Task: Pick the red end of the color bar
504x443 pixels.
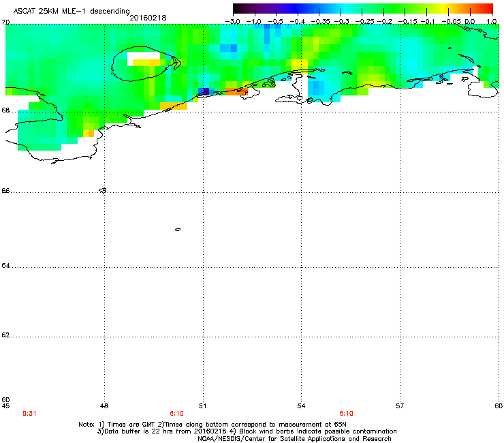Action: (487, 9)
